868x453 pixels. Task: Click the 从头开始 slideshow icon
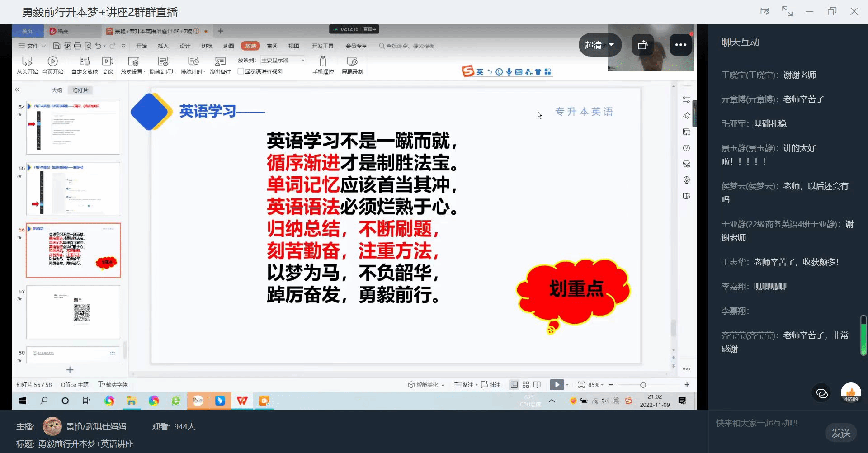[x=27, y=61]
